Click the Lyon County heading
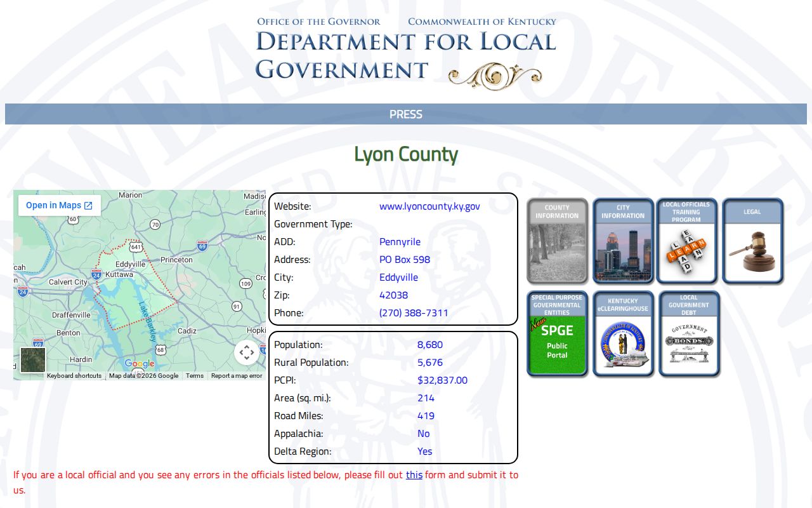 coord(406,154)
